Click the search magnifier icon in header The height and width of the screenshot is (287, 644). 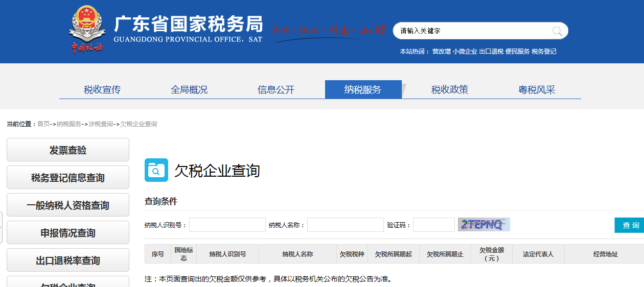557,31
